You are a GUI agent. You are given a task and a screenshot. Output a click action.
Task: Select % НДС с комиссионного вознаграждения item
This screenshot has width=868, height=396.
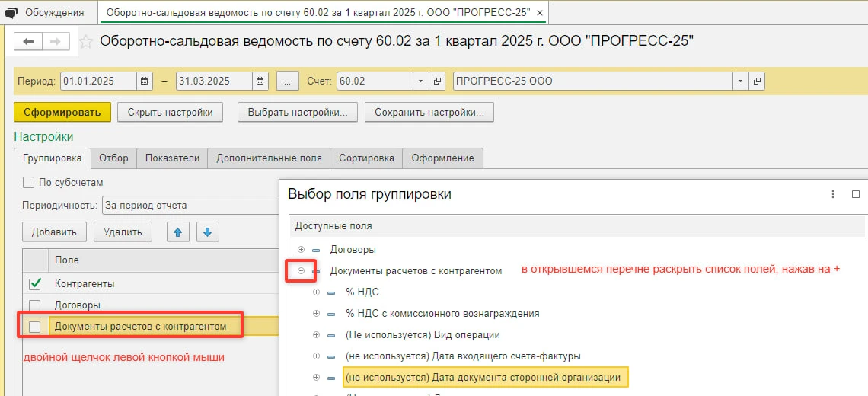tap(442, 314)
